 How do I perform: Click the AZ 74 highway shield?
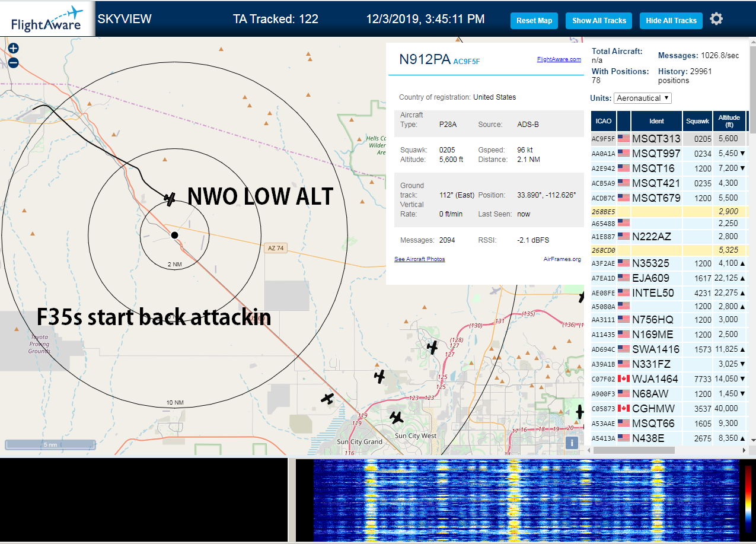coord(276,248)
